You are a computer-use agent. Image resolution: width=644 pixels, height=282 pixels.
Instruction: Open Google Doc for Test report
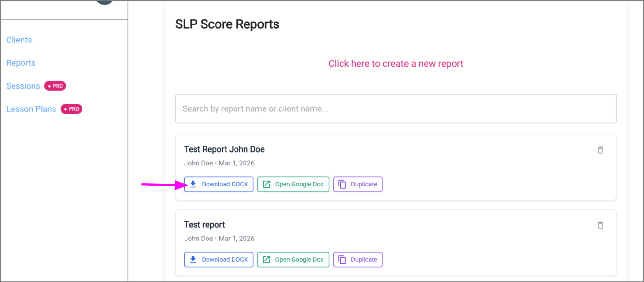tap(293, 259)
